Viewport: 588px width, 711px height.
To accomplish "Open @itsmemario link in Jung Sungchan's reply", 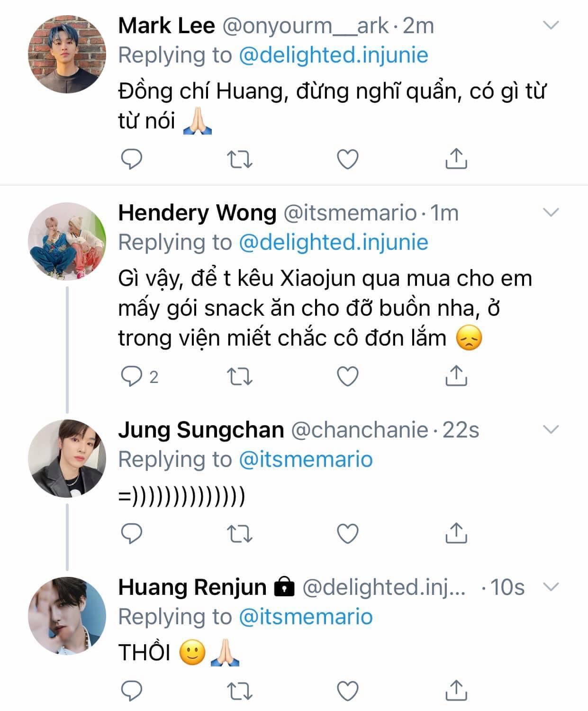I will click(306, 459).
